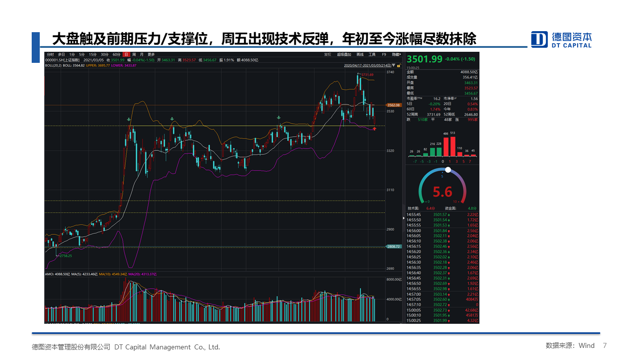This screenshot has width=644, height=362.
Task: Click the red up arrow signal marker
Action: coord(374,129)
